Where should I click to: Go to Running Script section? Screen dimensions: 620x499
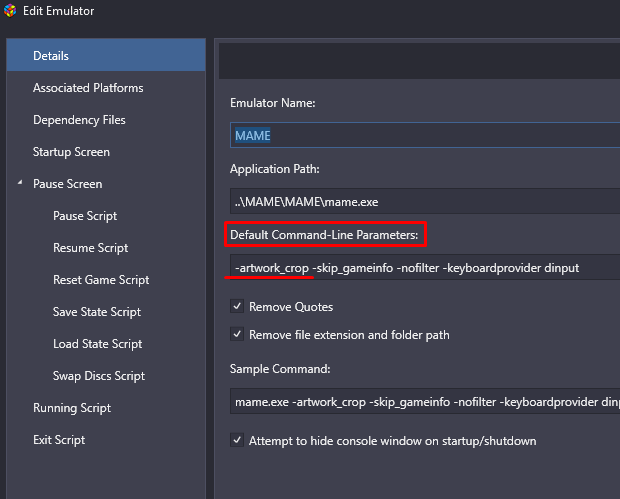click(x=106, y=408)
